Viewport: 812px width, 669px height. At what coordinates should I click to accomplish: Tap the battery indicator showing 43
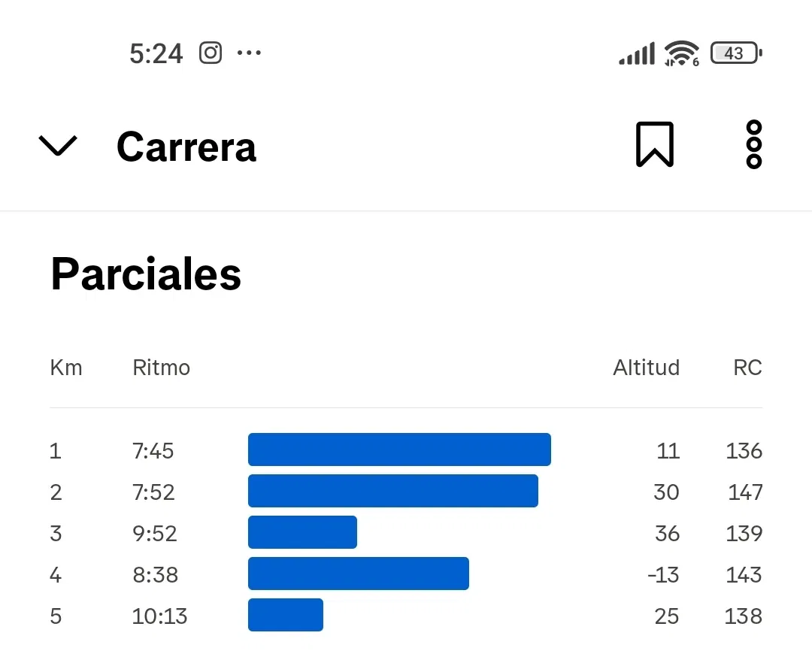click(x=736, y=53)
